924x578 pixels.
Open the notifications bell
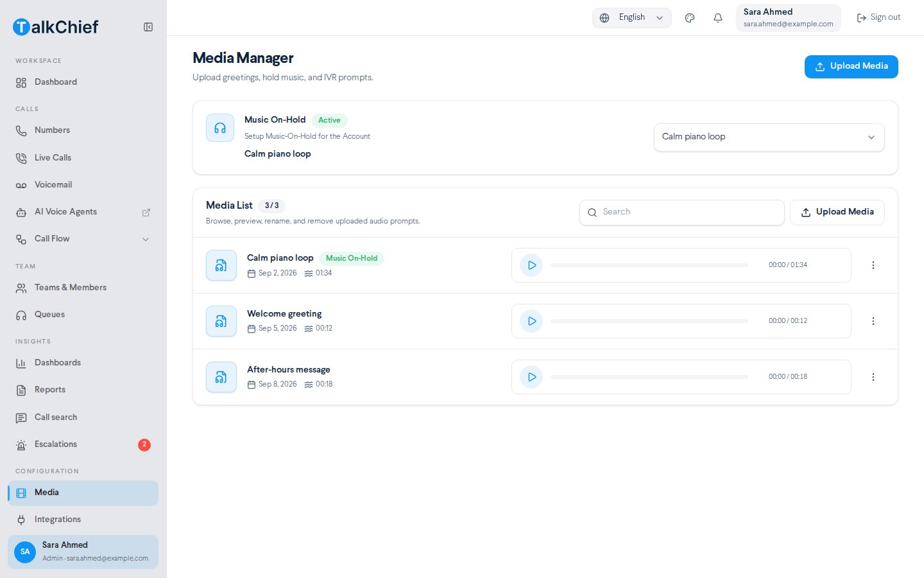718,18
